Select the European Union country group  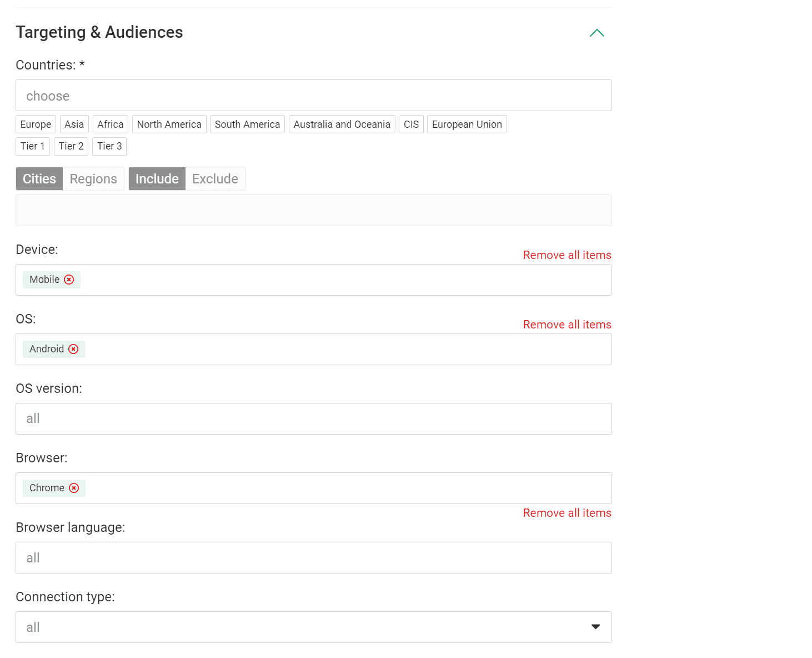tap(467, 124)
